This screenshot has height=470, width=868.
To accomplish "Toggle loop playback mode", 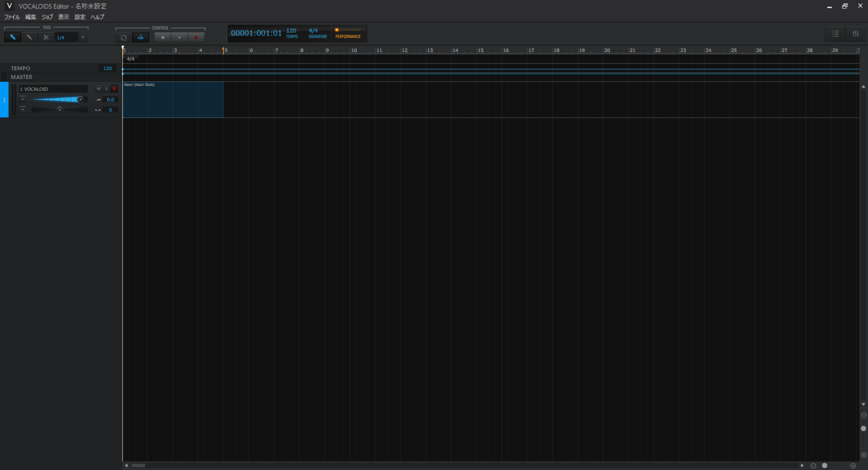I will [124, 38].
